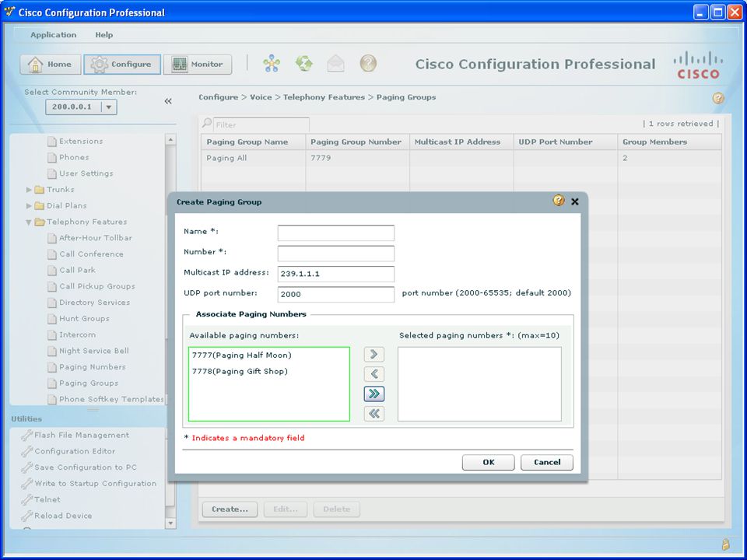The image size is (747, 560).
Task: Click the UDP port number field
Action: click(336, 294)
